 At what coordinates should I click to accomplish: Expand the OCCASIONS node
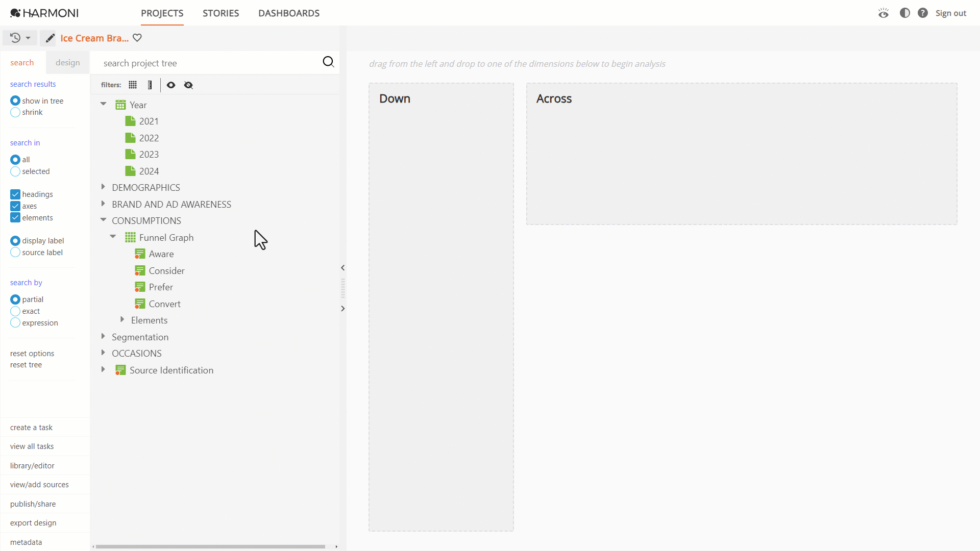pyautogui.click(x=103, y=353)
